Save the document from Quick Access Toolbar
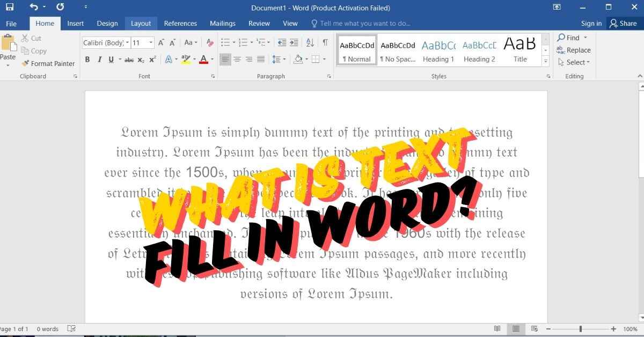Viewport: 644px width, 337px height. (x=10, y=8)
